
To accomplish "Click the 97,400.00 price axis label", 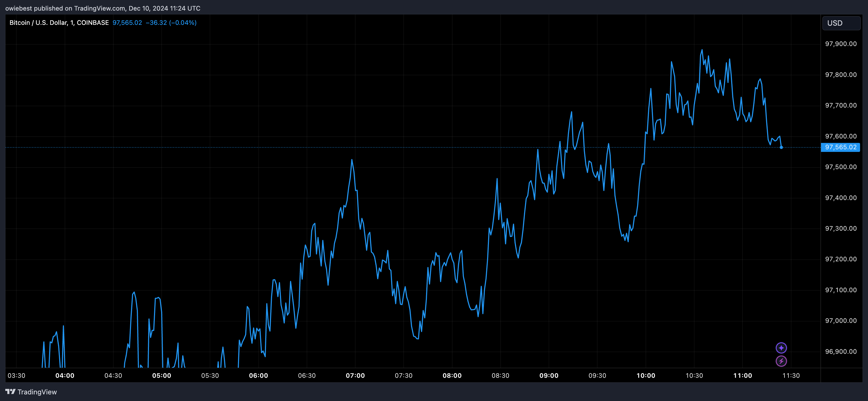I will [x=841, y=198].
